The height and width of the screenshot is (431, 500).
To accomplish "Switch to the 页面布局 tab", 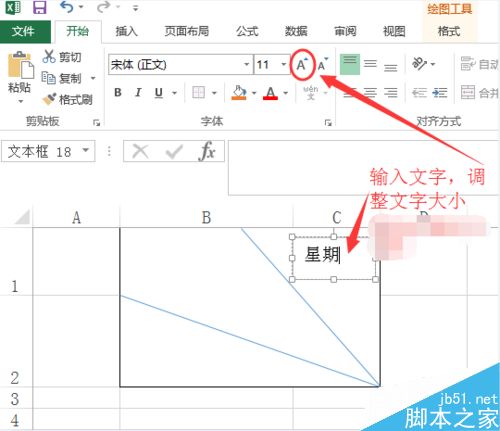I will (187, 32).
